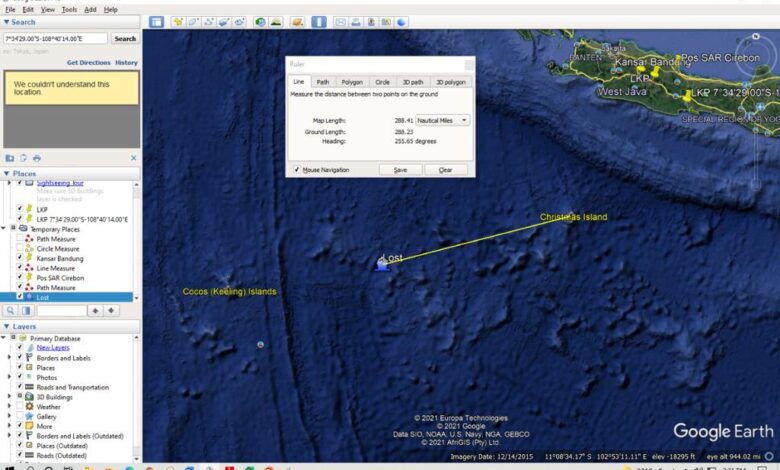Toggle the sidebar visibility toolbar icon

(x=156, y=22)
